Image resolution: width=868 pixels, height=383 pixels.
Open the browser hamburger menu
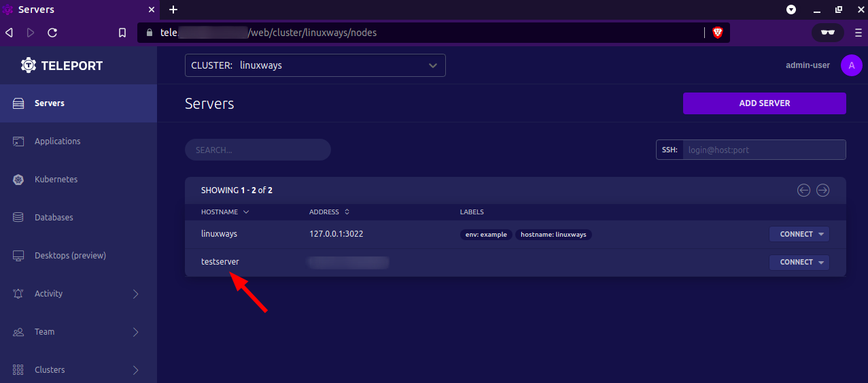(x=858, y=32)
